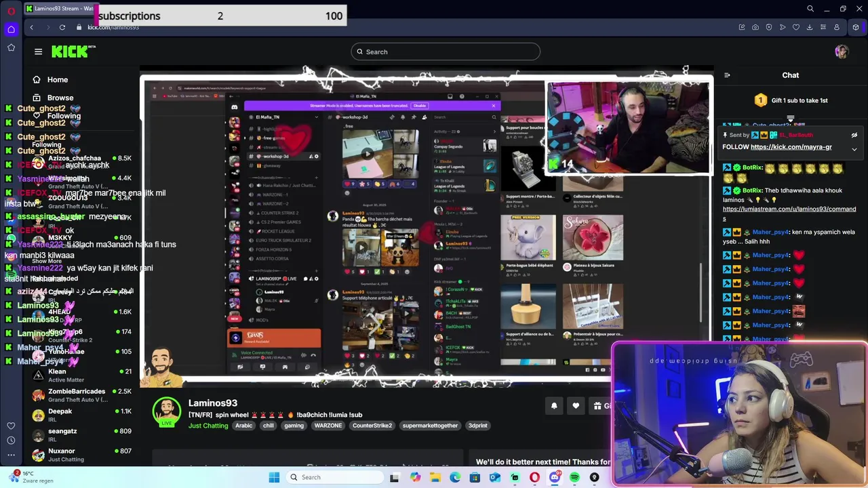Open Opera sidebar three-dot more menu
The height and width of the screenshot is (488, 868).
point(11,455)
